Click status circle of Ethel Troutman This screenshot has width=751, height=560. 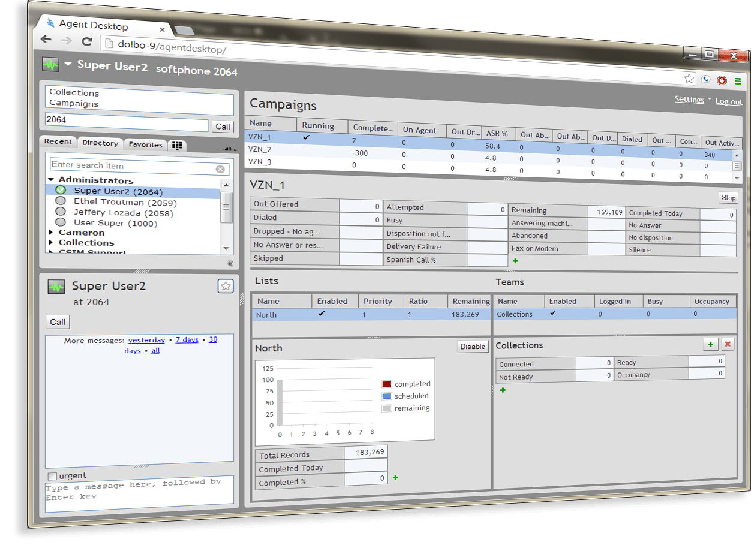tap(60, 201)
